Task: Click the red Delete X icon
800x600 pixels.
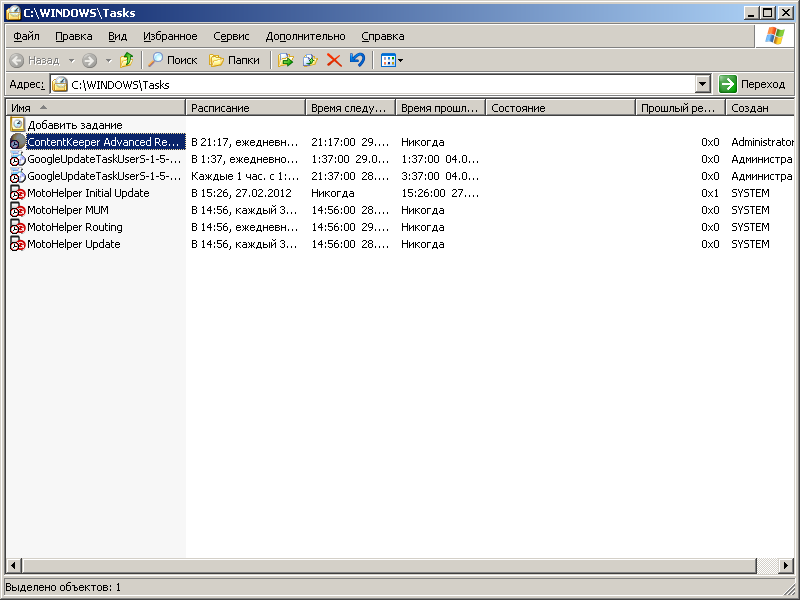Action: 334,60
